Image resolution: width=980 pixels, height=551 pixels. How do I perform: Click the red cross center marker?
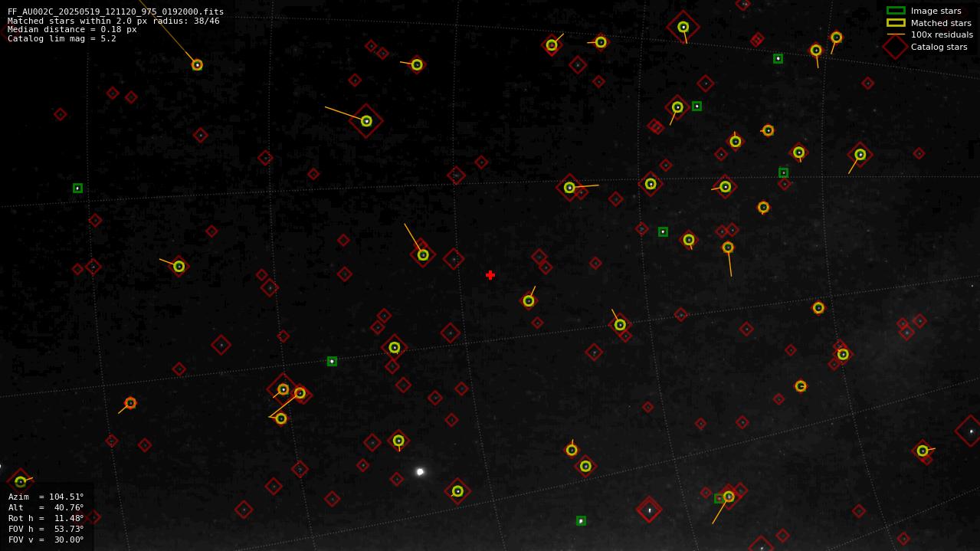(x=490, y=275)
